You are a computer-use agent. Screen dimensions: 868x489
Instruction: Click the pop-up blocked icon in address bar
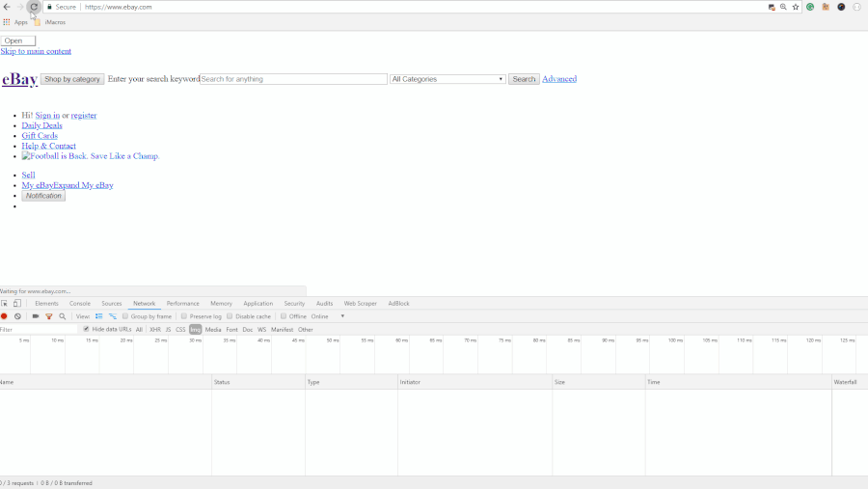pyautogui.click(x=772, y=7)
